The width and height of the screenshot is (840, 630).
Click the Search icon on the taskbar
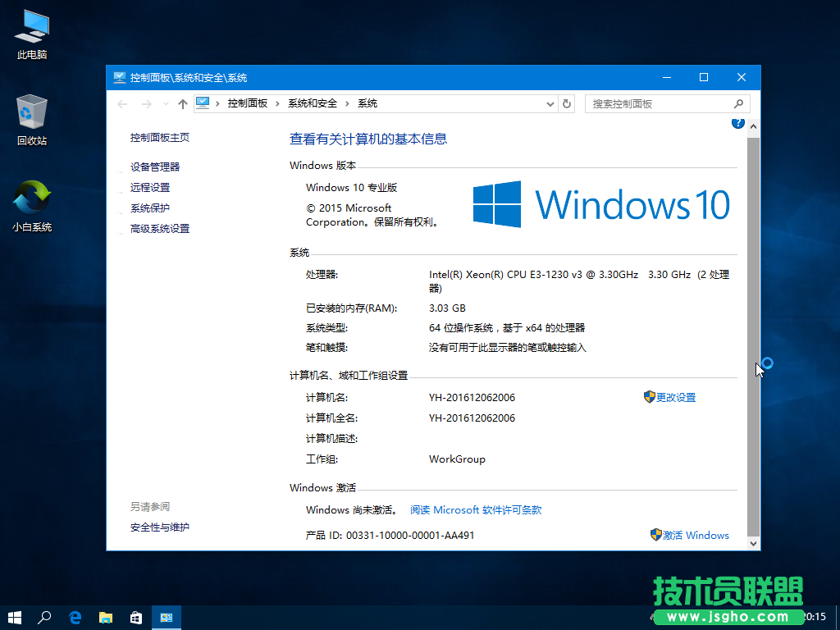pyautogui.click(x=44, y=617)
